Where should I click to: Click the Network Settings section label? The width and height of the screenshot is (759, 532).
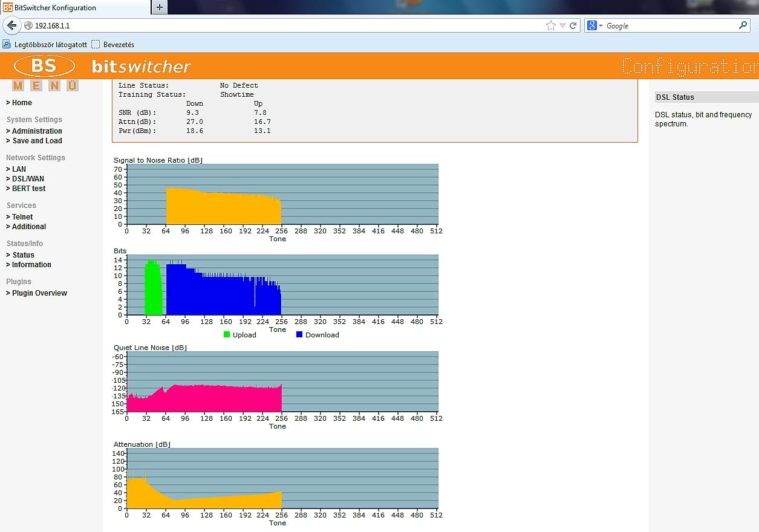click(36, 158)
